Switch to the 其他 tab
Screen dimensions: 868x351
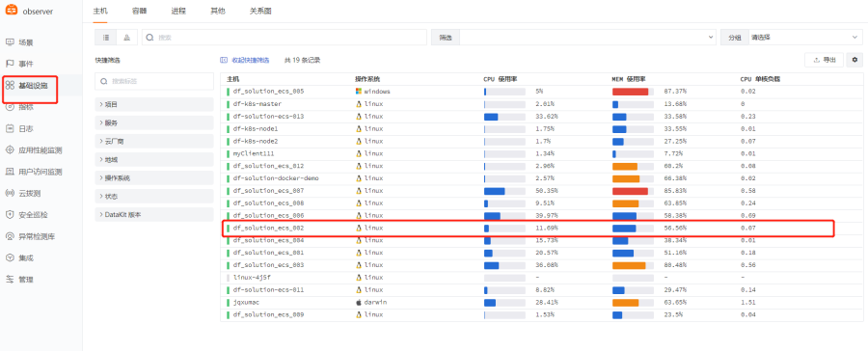pos(218,11)
